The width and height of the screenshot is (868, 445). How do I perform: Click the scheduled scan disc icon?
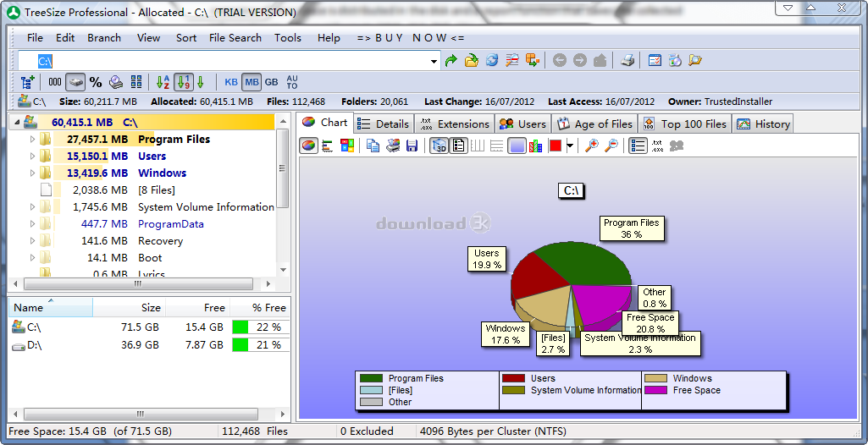(x=674, y=60)
